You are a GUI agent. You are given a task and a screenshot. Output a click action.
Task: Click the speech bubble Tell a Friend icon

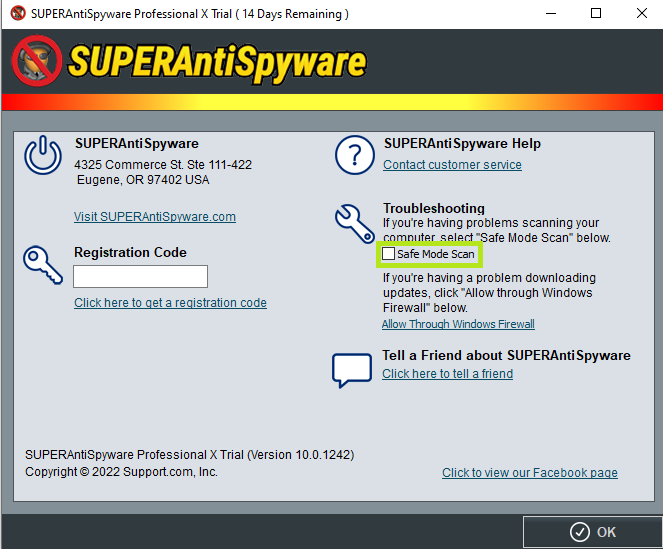(352, 370)
